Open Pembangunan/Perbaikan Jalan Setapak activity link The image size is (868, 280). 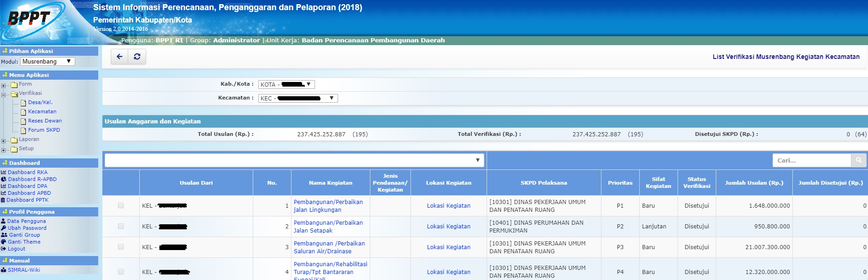(328, 227)
